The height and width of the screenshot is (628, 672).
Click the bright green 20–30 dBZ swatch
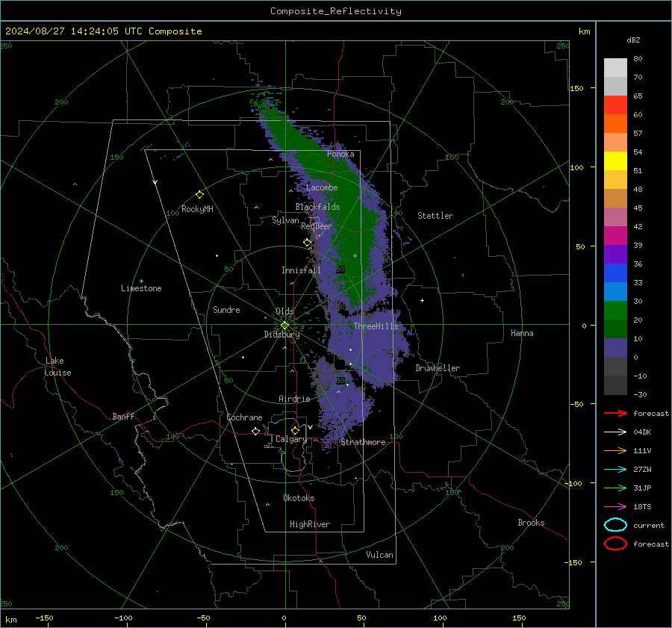[615, 311]
